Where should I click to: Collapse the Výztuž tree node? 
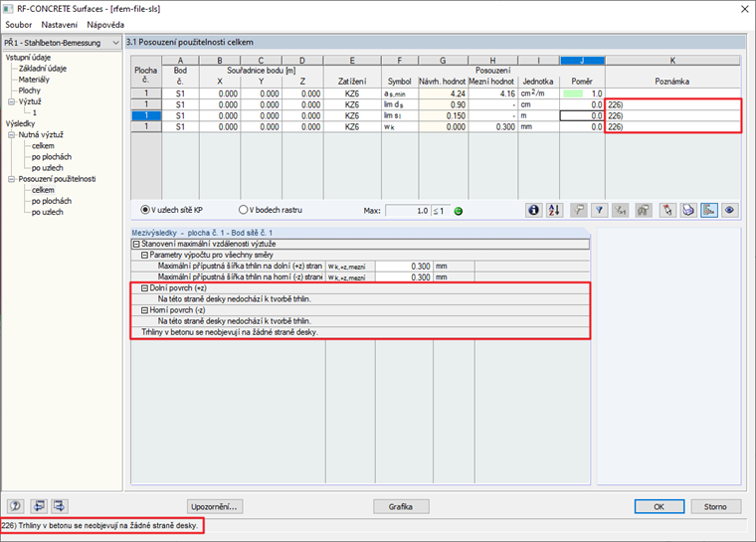[x=12, y=101]
